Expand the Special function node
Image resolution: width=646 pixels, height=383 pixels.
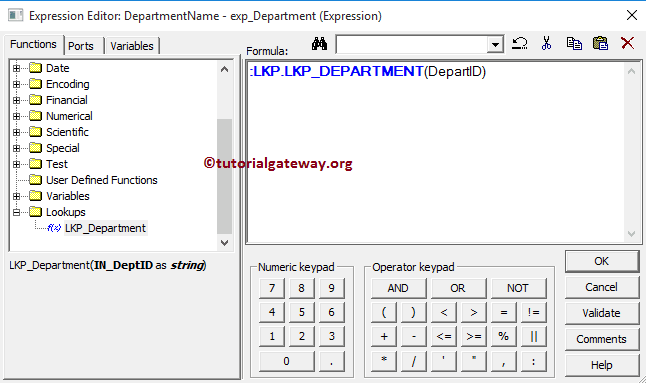click(16, 148)
